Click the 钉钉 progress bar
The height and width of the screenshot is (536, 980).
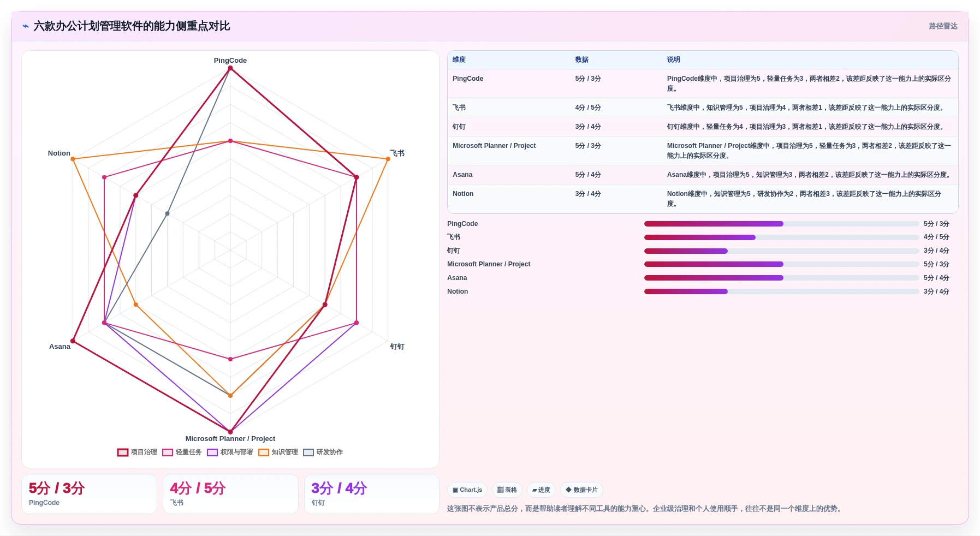point(781,251)
